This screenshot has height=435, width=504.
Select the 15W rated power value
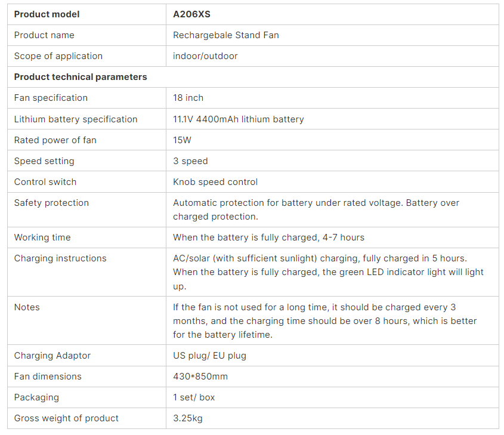182,140
